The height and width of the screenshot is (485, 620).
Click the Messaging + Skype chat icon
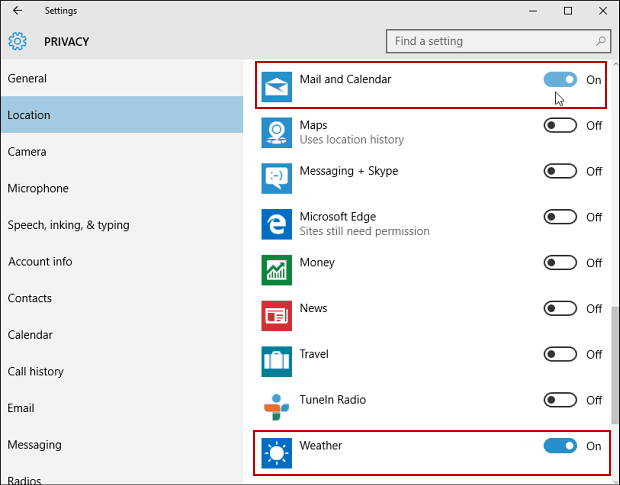(x=276, y=178)
